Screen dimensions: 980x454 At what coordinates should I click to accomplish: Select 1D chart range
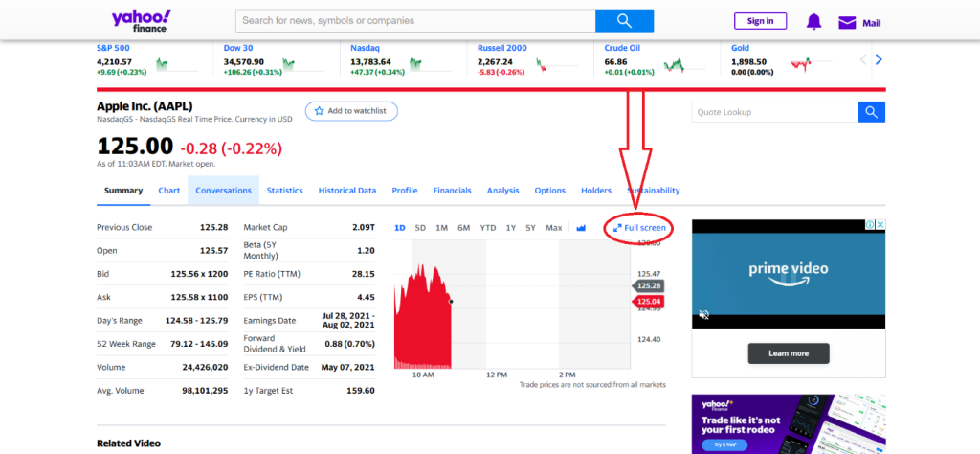pos(400,228)
